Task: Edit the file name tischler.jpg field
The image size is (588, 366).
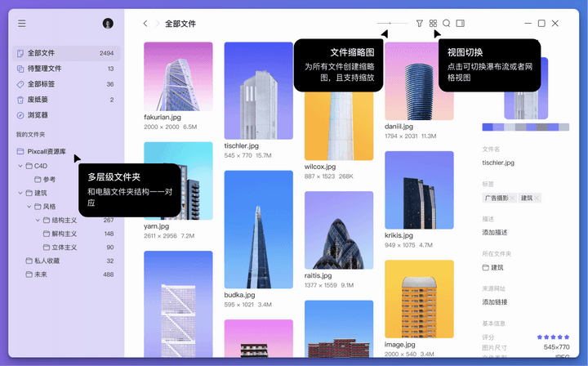Action: (498, 163)
